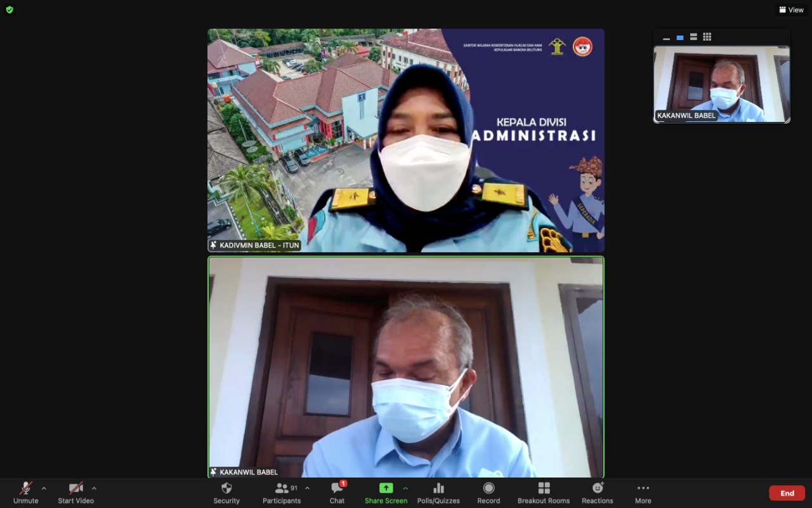The width and height of the screenshot is (812, 508).
Task: Click the green encryption shield icon
Action: tap(10, 10)
